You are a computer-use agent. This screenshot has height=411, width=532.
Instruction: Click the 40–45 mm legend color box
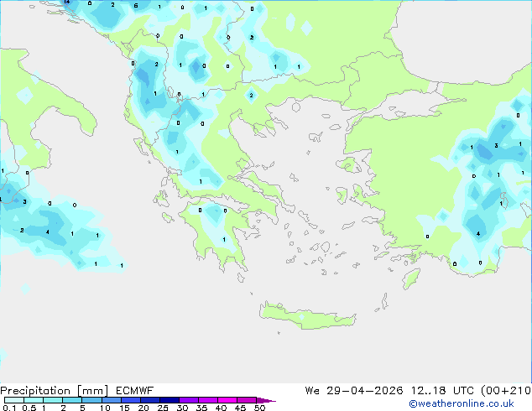tap(227, 400)
